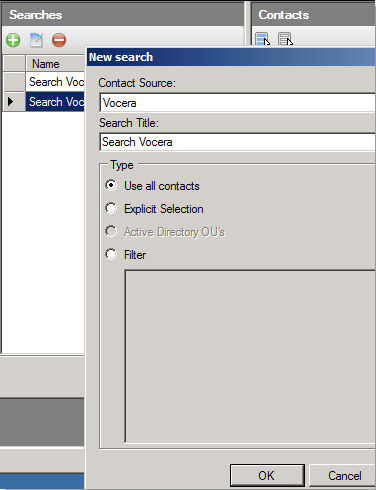Click the red minus delete search icon
Viewport: 376px width, 490px height.
coord(59,40)
